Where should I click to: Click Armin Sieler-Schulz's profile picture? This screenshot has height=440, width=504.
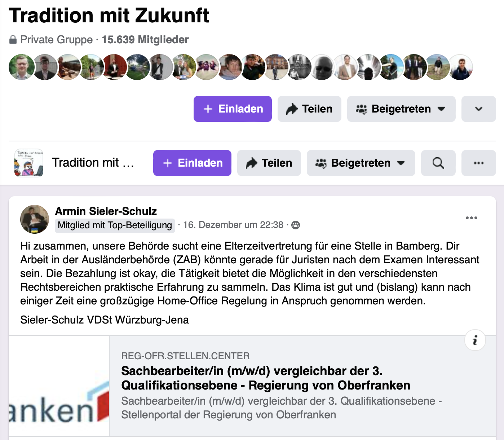click(35, 219)
